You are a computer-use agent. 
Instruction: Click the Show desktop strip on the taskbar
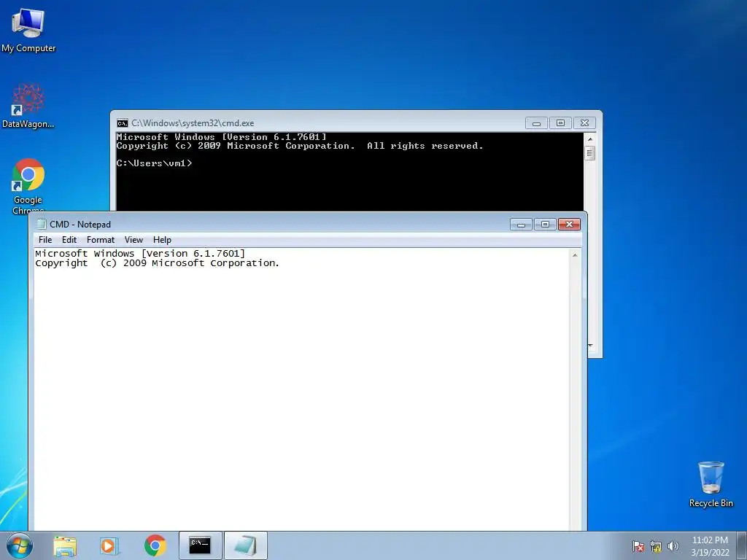click(743, 545)
